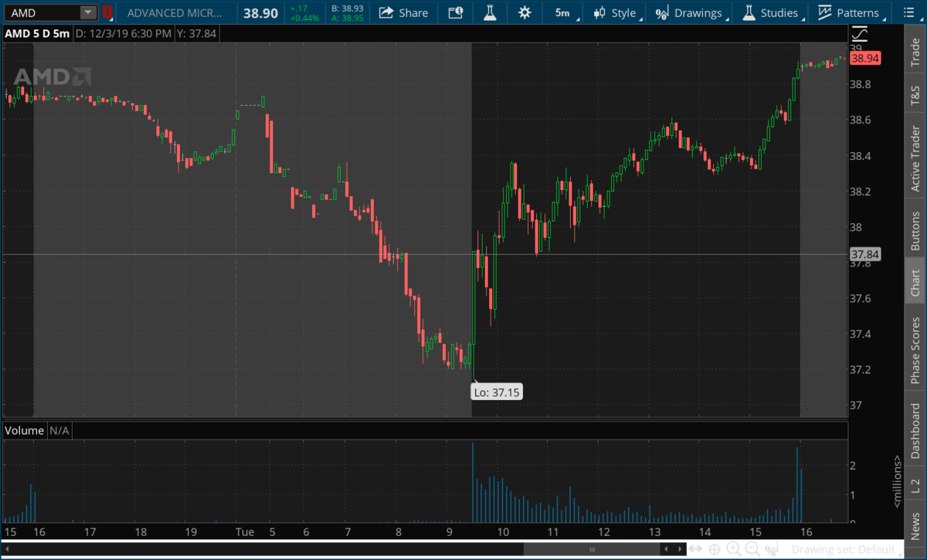Open the 5m timeframe selector
This screenshot has width=927, height=560.
coord(562,12)
